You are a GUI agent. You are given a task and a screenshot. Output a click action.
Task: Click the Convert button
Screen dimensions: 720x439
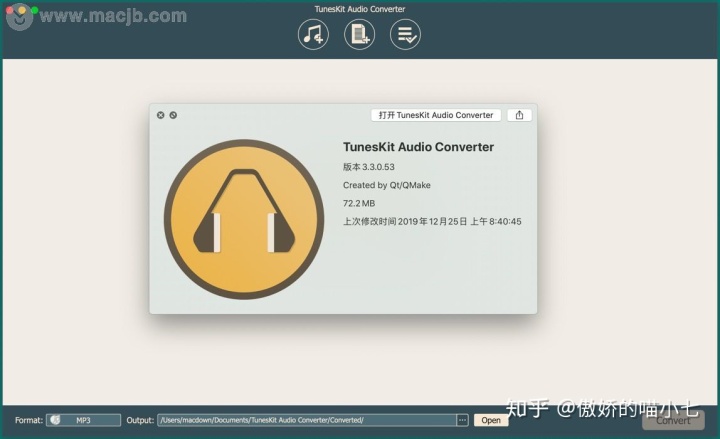coord(673,420)
